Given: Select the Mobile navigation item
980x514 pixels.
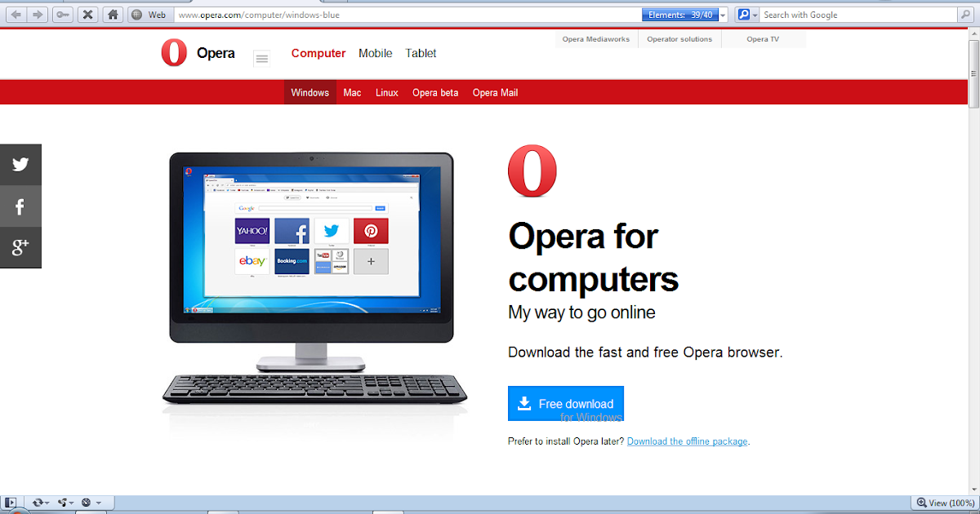Looking at the screenshot, I should coord(376,53).
